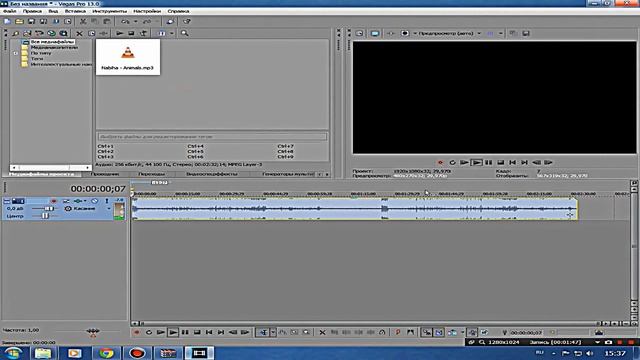Open the redo history dropdown arrow
This screenshot has width=640, height=360.
click(x=157, y=21)
